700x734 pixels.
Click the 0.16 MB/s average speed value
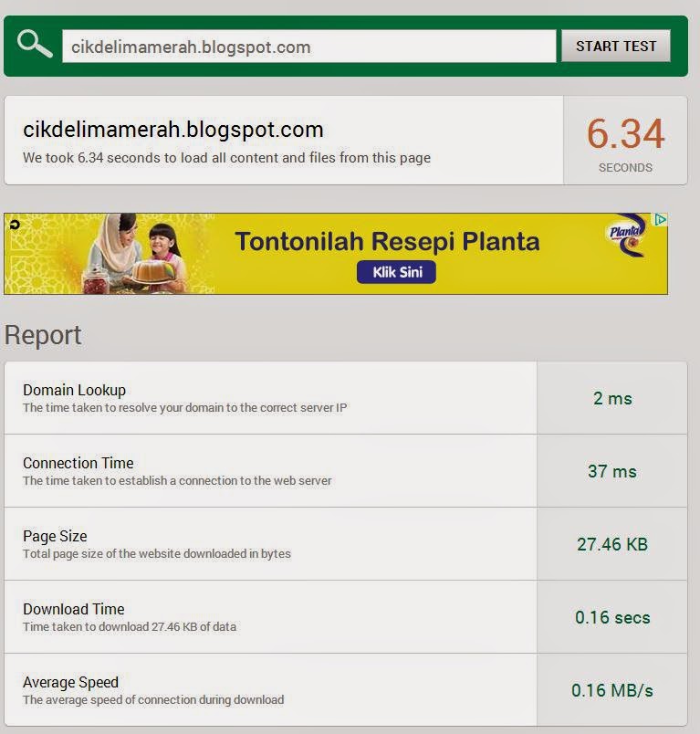point(612,690)
